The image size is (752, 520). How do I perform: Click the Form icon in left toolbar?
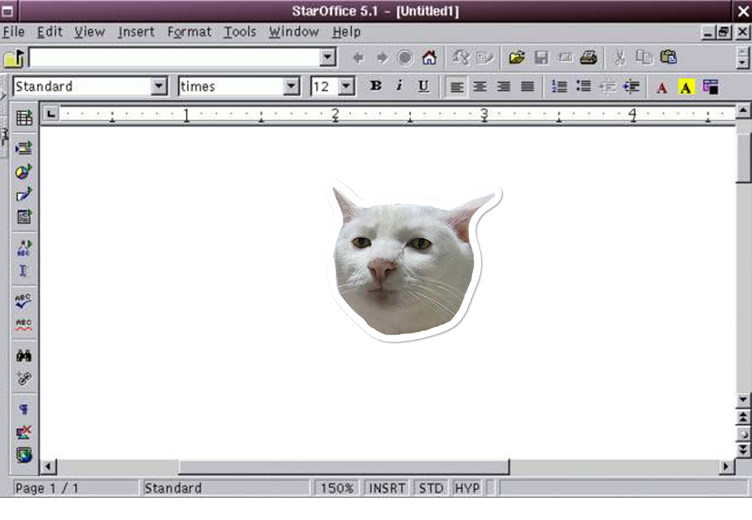coord(24,216)
